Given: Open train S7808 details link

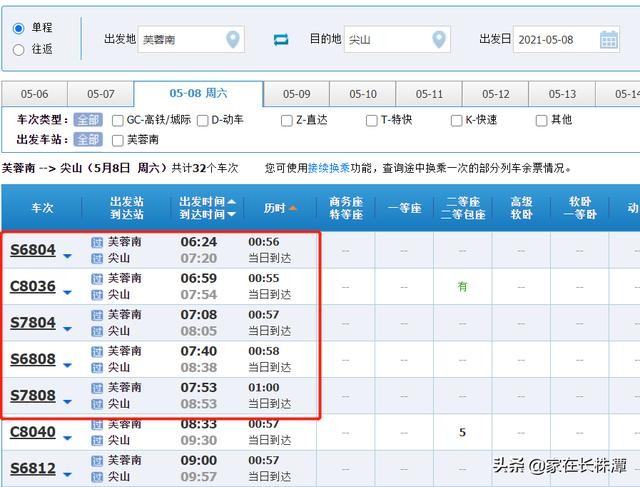Looking at the screenshot, I should pos(33,395).
